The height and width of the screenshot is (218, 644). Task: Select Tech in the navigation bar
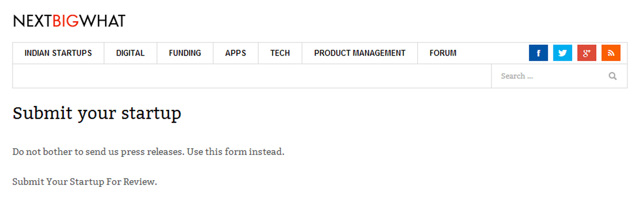[280, 53]
